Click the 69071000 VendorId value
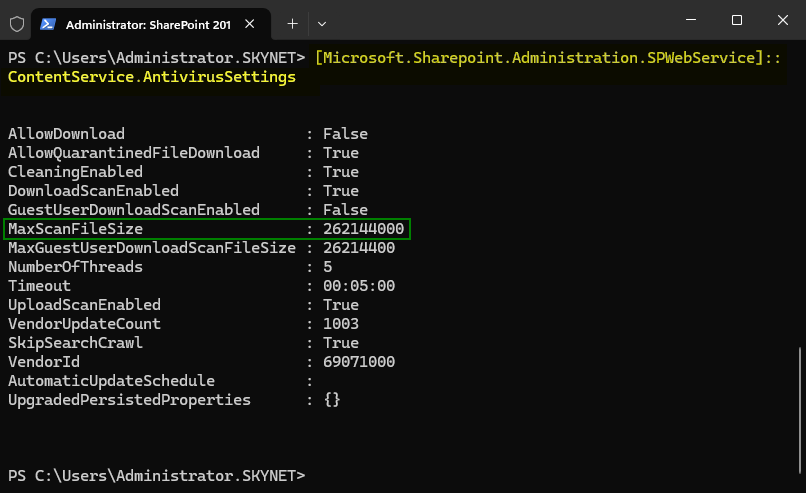The width and height of the screenshot is (806, 493). coord(359,362)
